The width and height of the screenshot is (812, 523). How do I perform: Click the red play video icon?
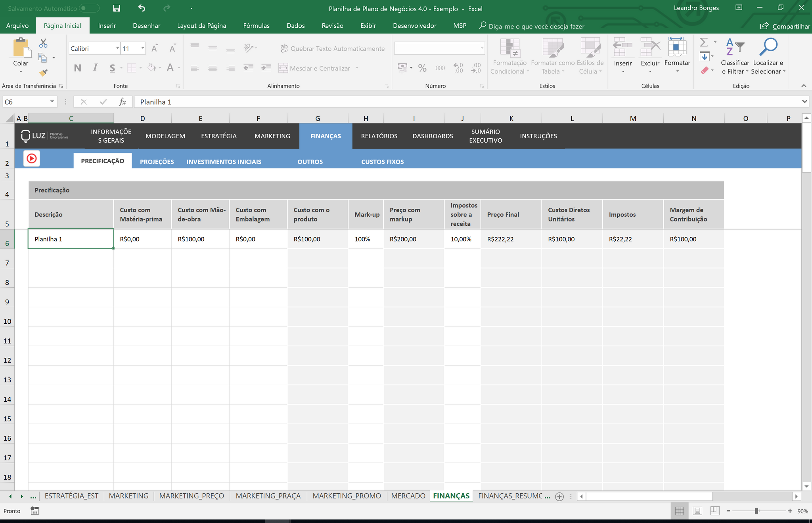(32, 158)
